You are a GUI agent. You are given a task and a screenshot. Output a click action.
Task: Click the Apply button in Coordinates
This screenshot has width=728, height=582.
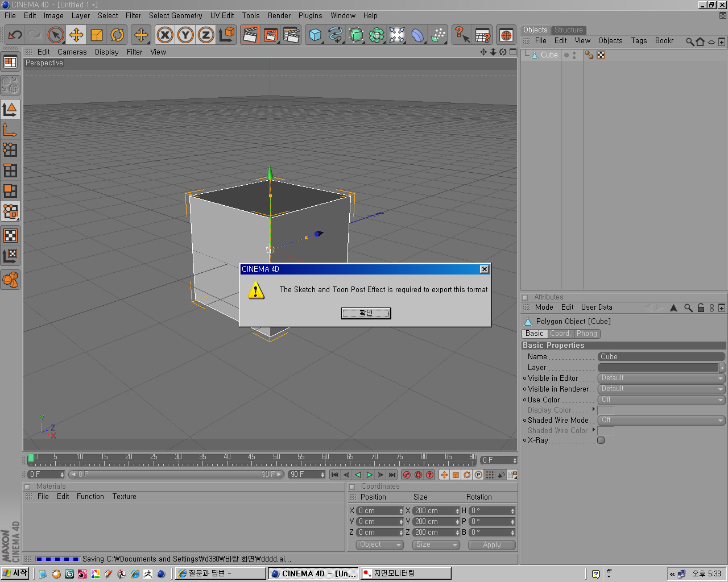pos(492,544)
